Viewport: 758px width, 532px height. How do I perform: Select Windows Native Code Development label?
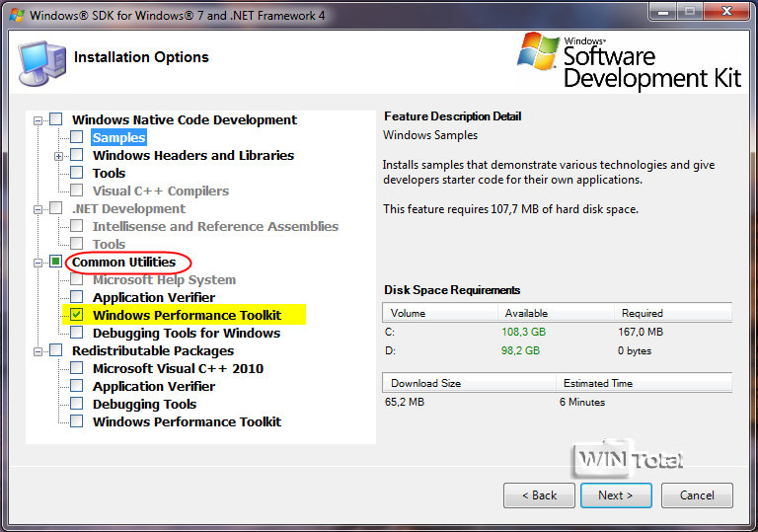pyautogui.click(x=185, y=119)
